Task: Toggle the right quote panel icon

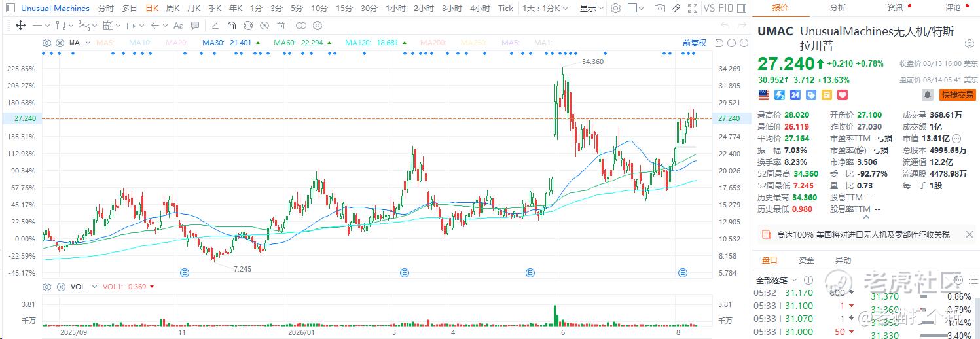Action: click(x=742, y=9)
